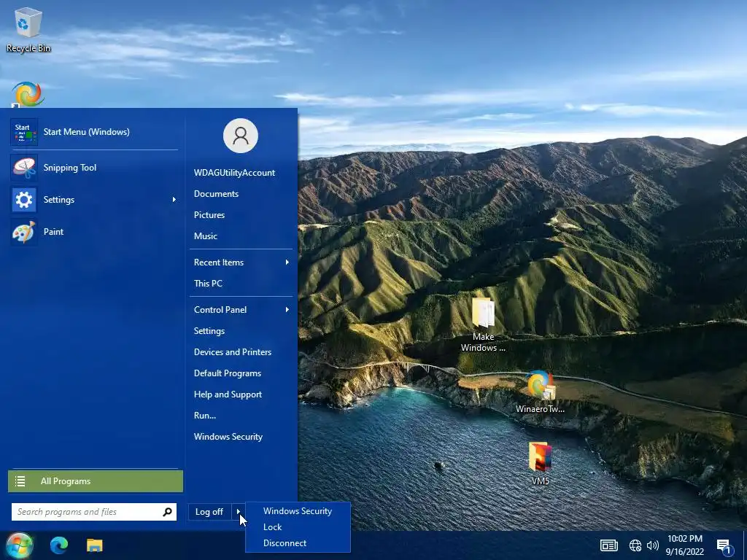This screenshot has height=560, width=747.
Task: Open Recycle Bin on desktop
Action: coord(28,30)
